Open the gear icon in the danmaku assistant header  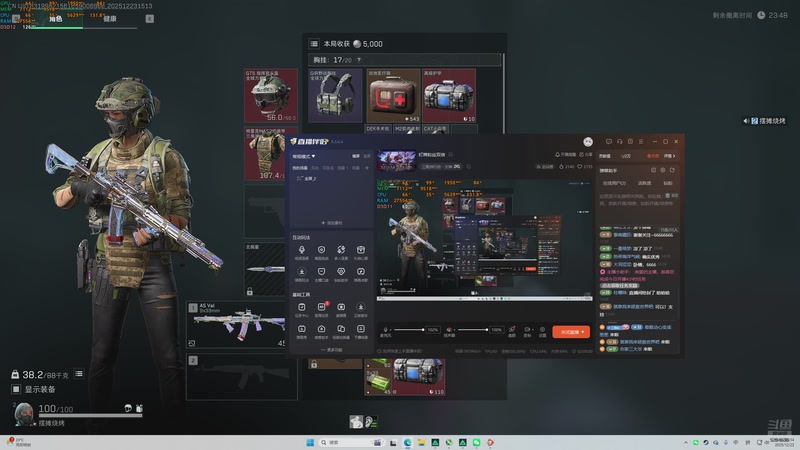tap(663, 170)
